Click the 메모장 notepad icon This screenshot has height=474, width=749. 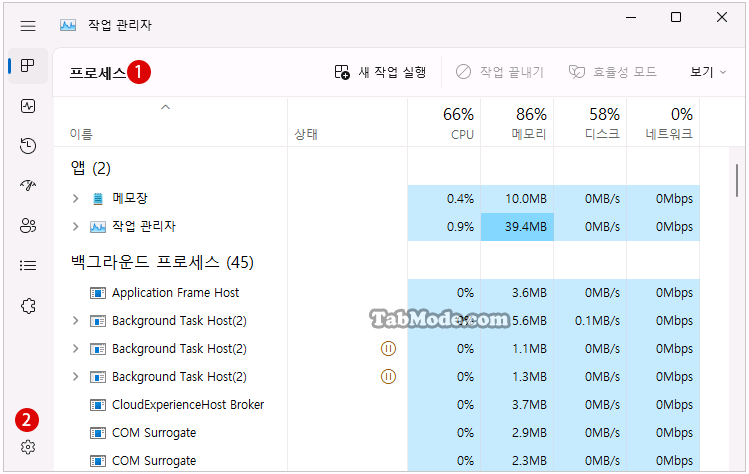98,199
